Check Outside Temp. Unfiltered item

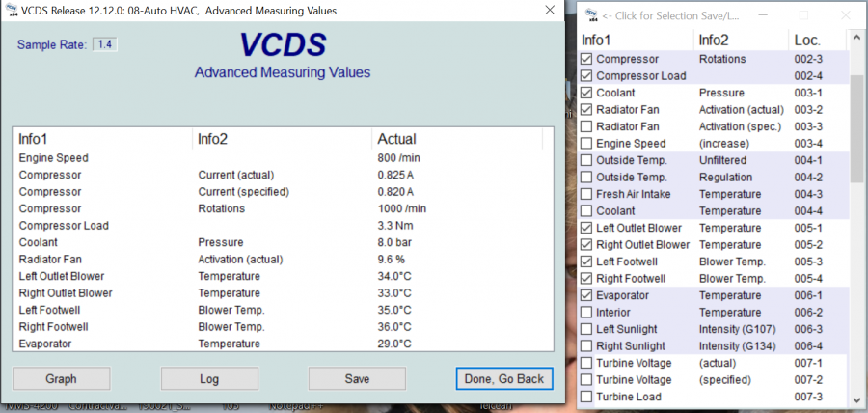586,160
